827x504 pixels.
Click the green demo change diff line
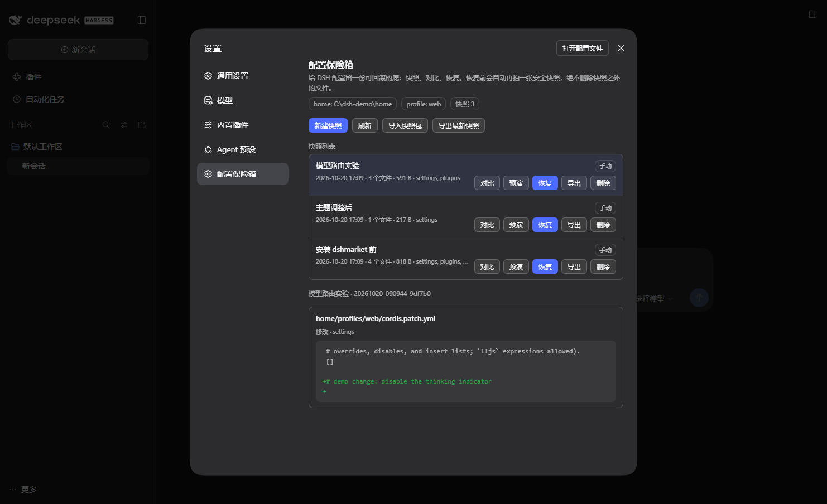tap(407, 381)
